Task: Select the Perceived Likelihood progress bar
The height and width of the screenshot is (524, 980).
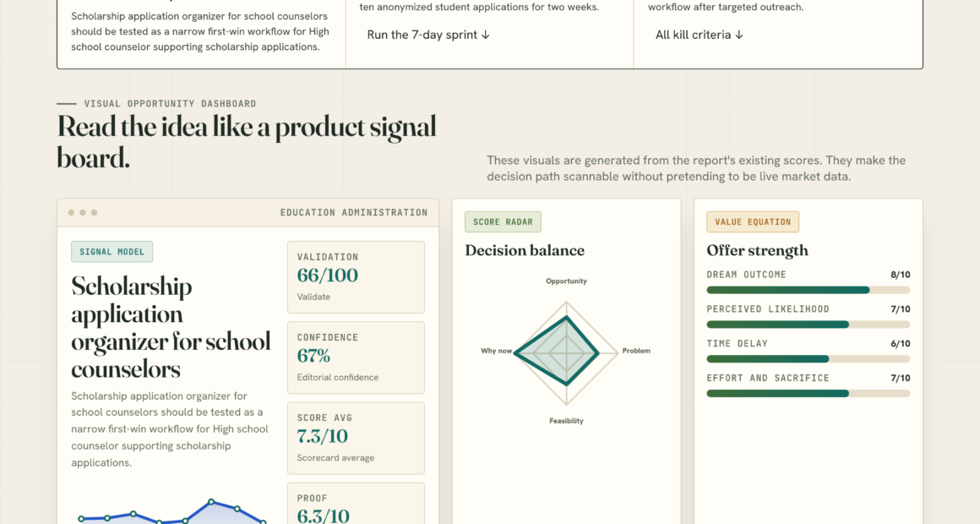Action: coord(808,325)
